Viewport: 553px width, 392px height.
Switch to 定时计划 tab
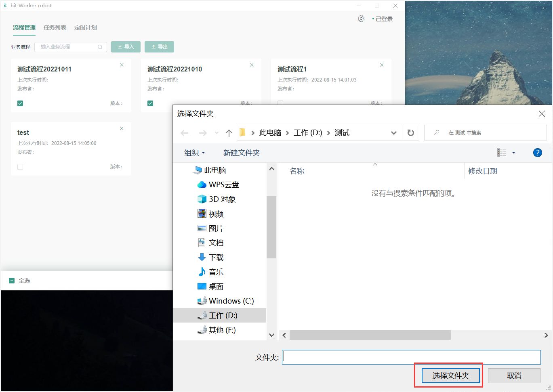85,27
